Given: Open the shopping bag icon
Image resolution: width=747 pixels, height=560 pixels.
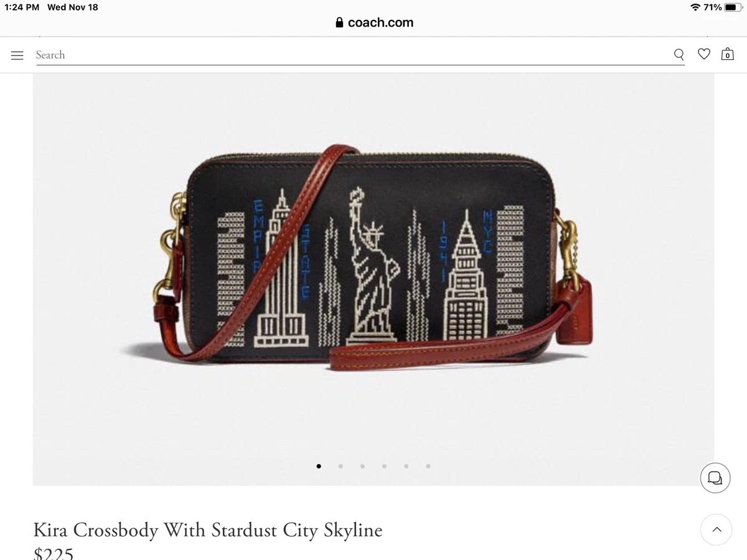Looking at the screenshot, I should coord(727,54).
